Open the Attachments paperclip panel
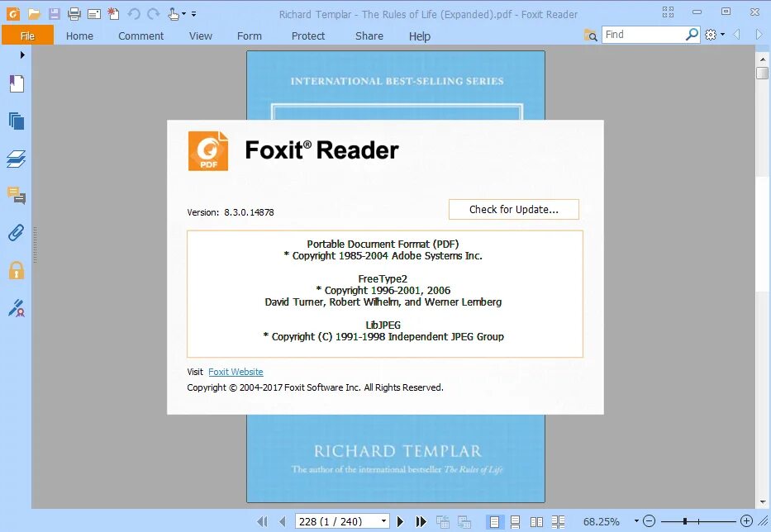 17,232
